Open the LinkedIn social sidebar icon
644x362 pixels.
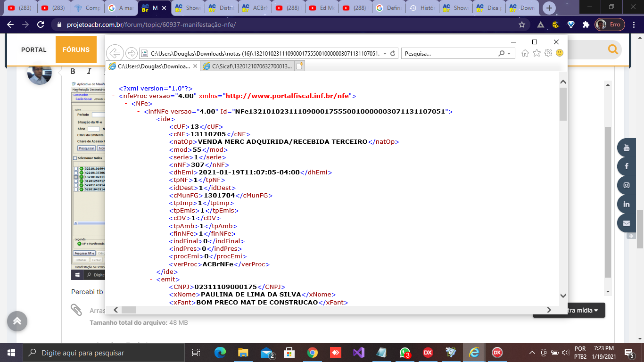[x=627, y=204]
